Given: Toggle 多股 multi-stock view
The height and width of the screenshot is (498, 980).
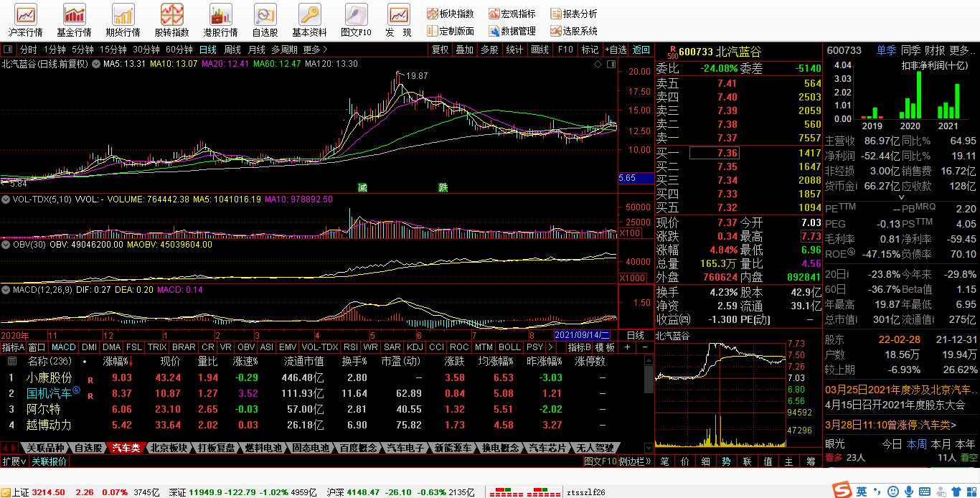Looking at the screenshot, I should [x=489, y=50].
